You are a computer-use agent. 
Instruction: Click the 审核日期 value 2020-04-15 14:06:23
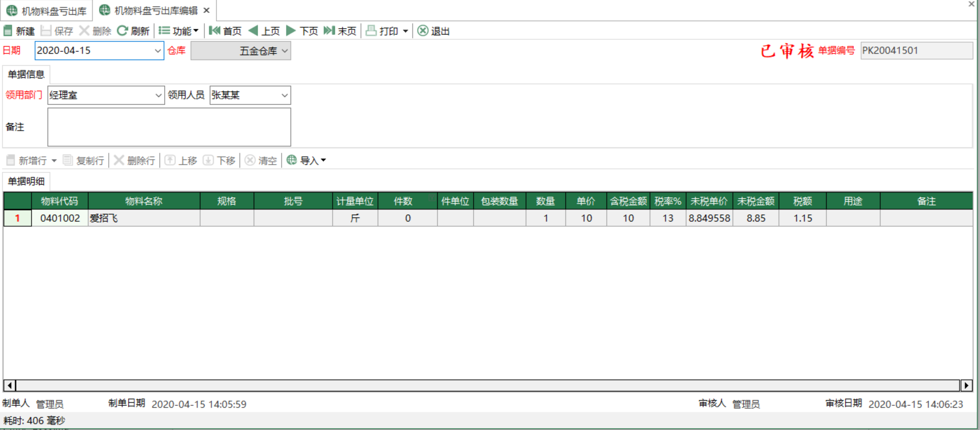point(916,404)
